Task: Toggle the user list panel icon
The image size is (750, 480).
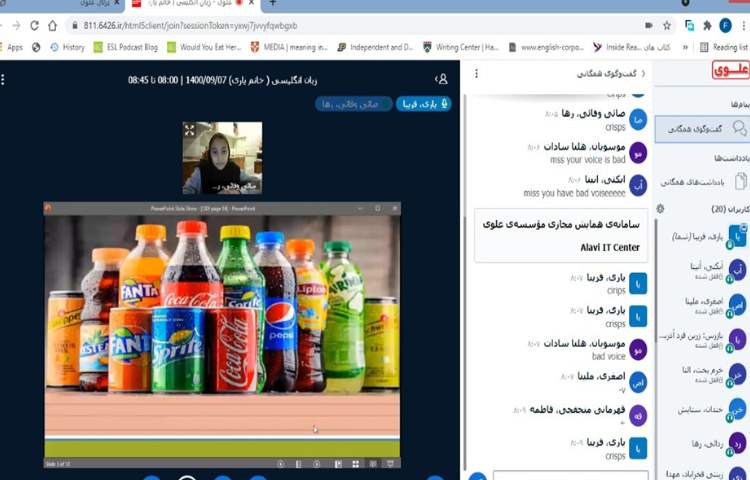Action: point(441,79)
